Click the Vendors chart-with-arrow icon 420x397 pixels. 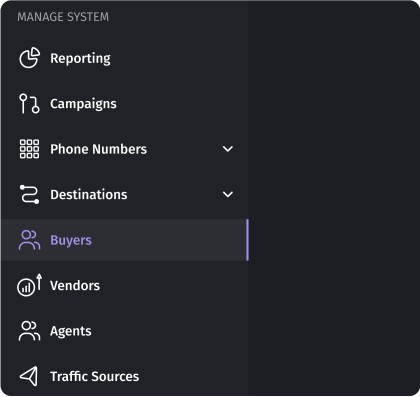(x=30, y=285)
